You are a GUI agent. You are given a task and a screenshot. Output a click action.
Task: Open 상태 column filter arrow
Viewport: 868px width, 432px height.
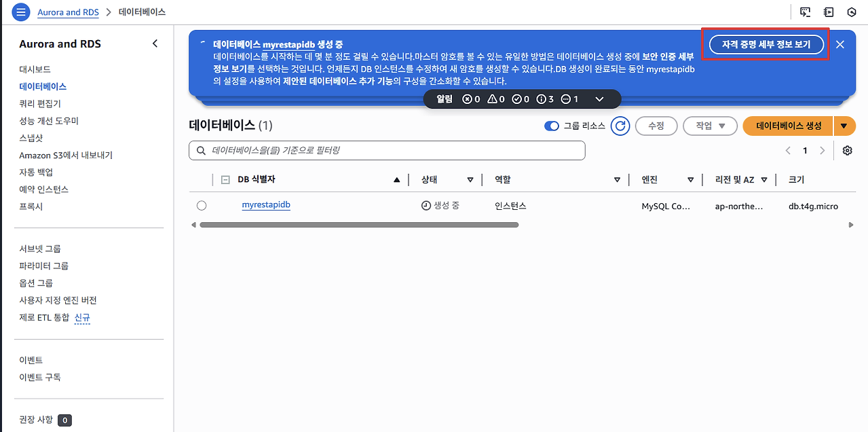coord(470,180)
